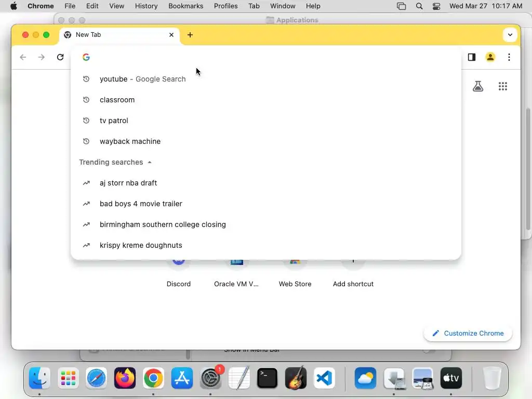Open the Edit menu
Image resolution: width=532 pixels, height=399 pixels.
(x=92, y=6)
